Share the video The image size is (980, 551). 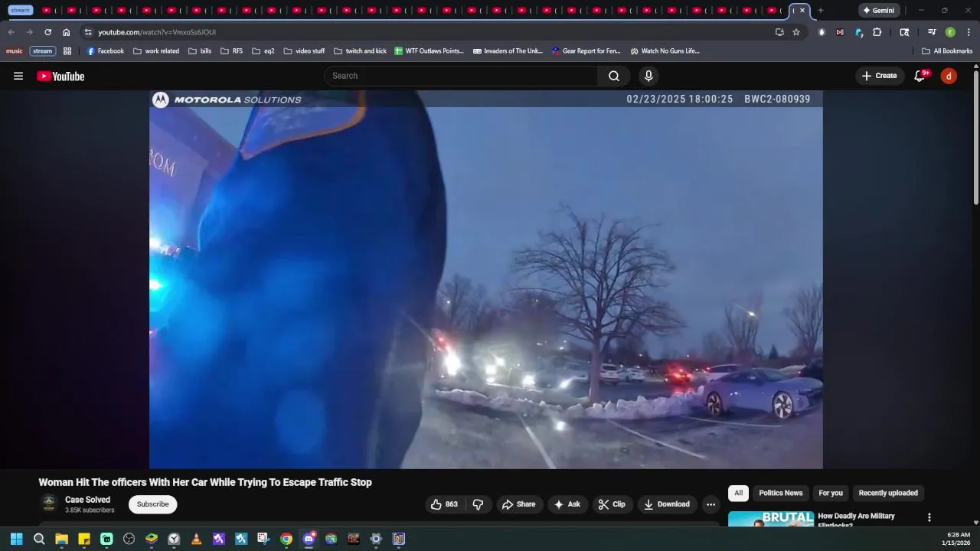pos(518,504)
